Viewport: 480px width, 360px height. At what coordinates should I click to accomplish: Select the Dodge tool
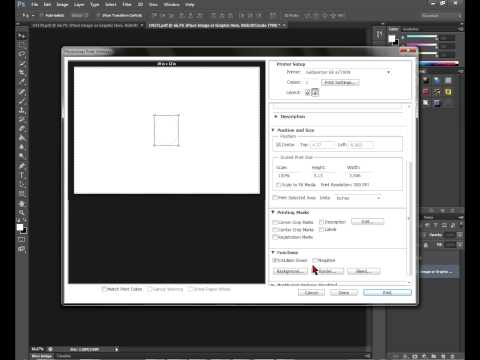point(22,156)
